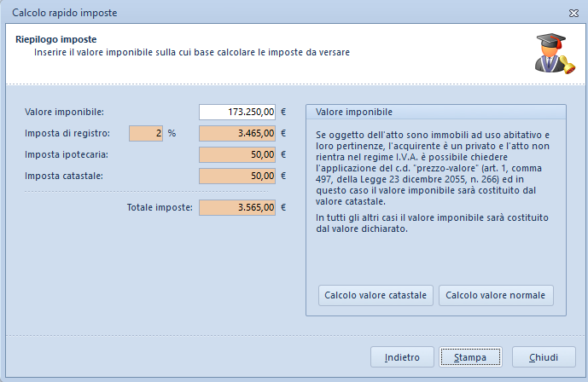Click the Imposta di registro amount 3.465,00
588x382 pixels.
click(x=237, y=133)
